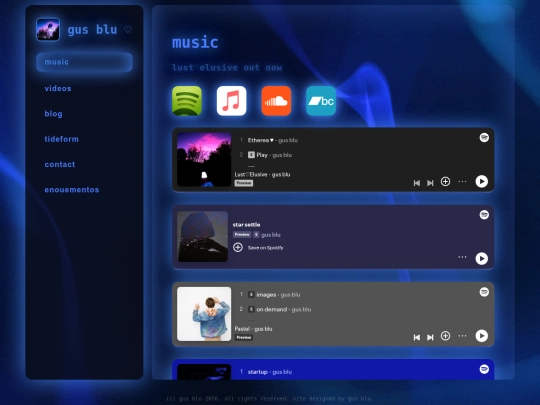Expand three-dot menu in Pastel player
This screenshot has width=540, height=405.
coord(462,336)
